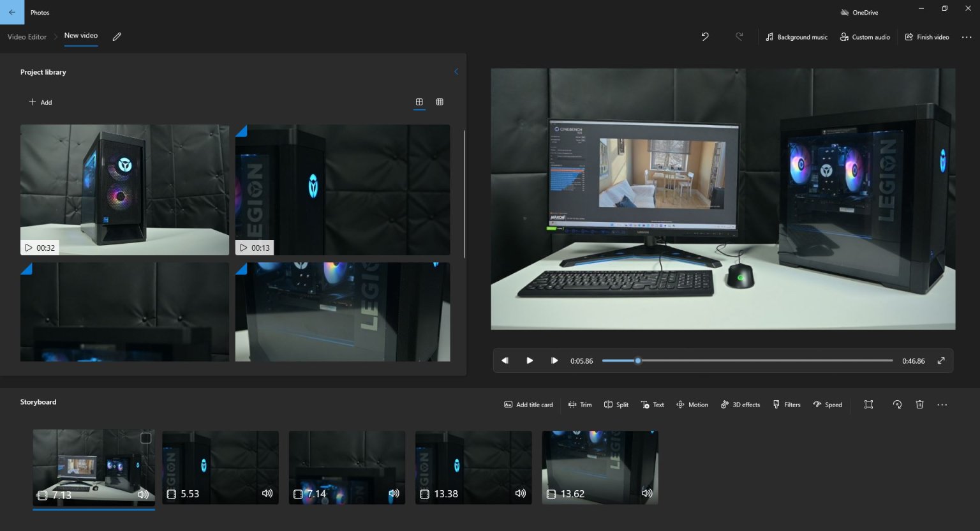Viewport: 980px width, 531px height.
Task: Check the selection box on the first clip
Action: 145,438
